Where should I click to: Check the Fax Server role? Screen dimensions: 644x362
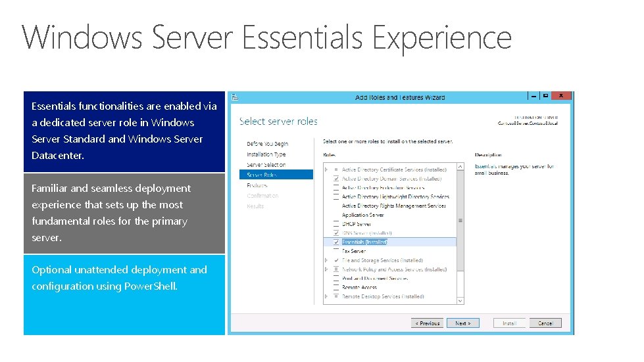click(x=336, y=251)
